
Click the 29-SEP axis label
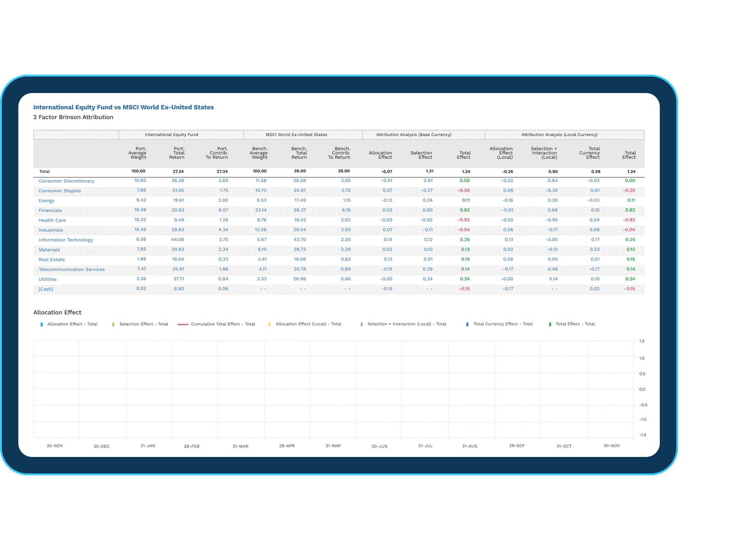517,446
